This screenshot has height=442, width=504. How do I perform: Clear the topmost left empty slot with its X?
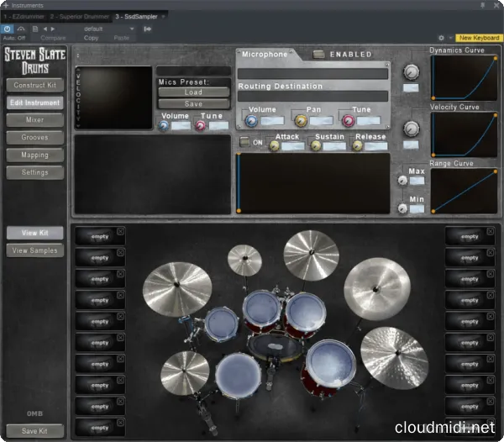coord(120,231)
